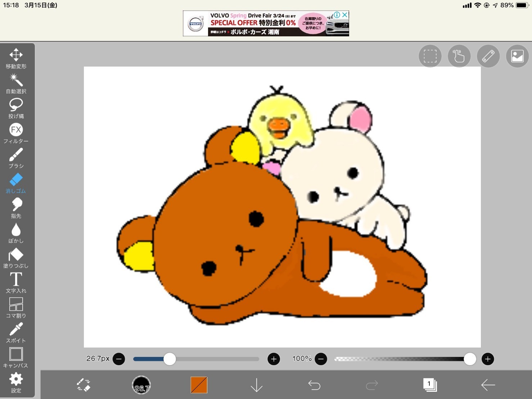Undo the last stroke

(x=314, y=385)
